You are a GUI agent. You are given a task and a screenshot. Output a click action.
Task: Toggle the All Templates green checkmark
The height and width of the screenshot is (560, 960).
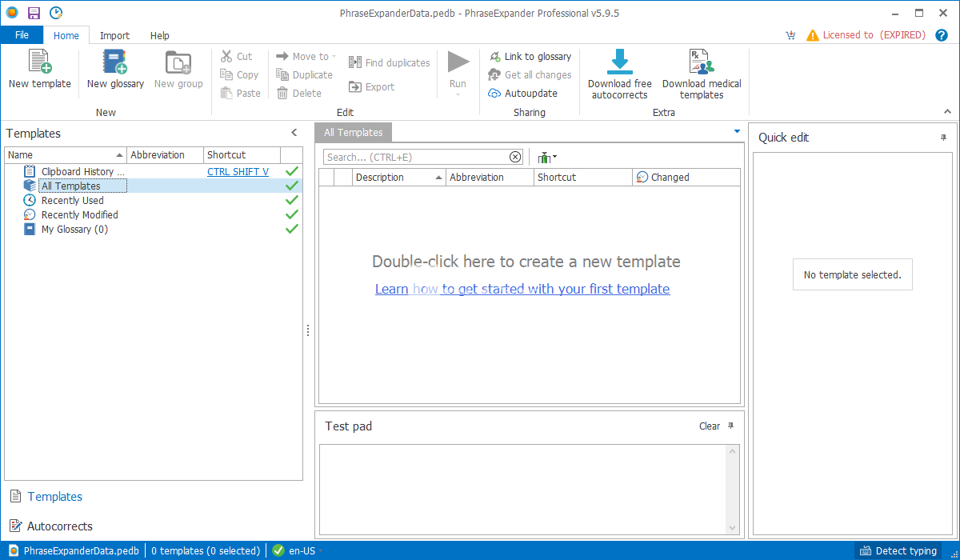click(x=292, y=186)
